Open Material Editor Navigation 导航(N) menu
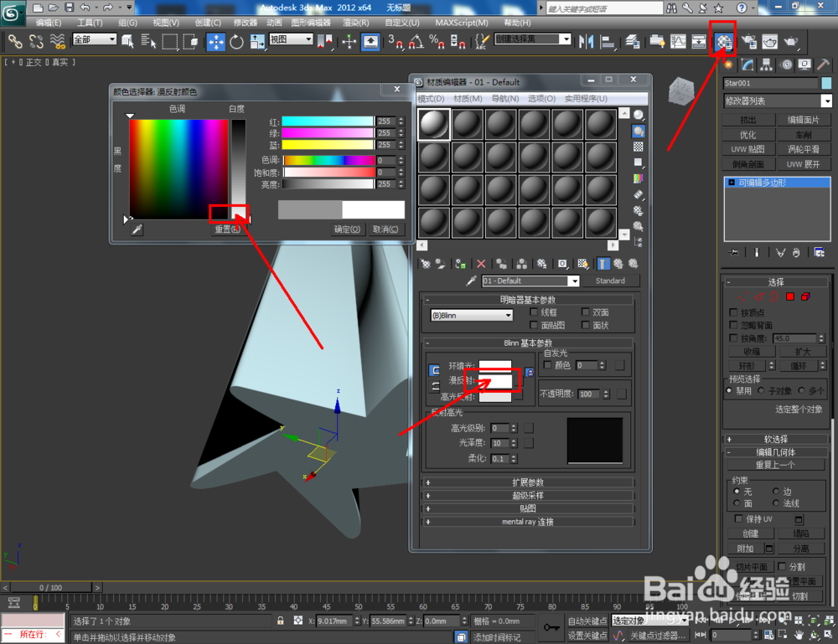The image size is (838, 644). pyautogui.click(x=505, y=98)
